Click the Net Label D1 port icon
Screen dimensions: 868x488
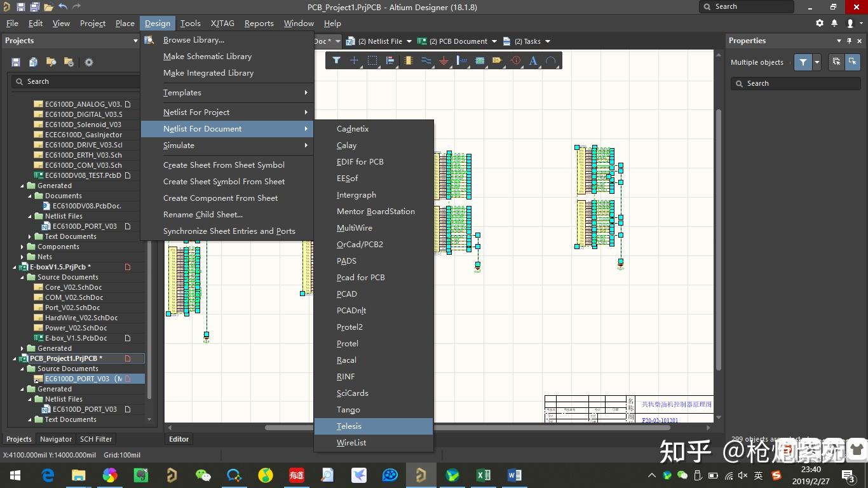coord(497,61)
